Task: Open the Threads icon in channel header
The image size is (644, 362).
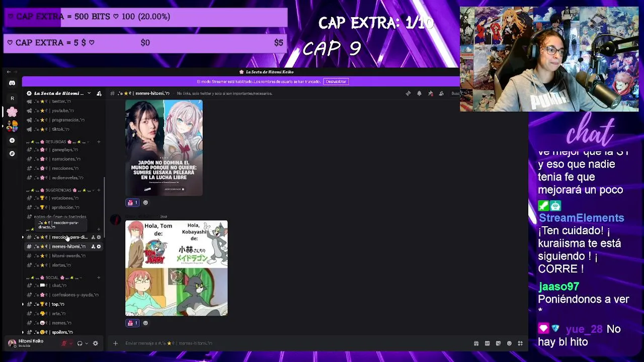Action: (408, 94)
